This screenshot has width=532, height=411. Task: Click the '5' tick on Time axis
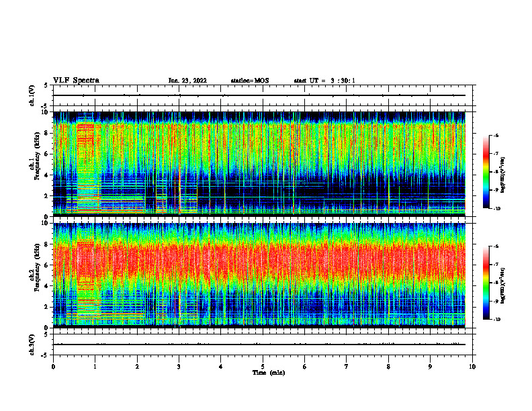click(263, 367)
